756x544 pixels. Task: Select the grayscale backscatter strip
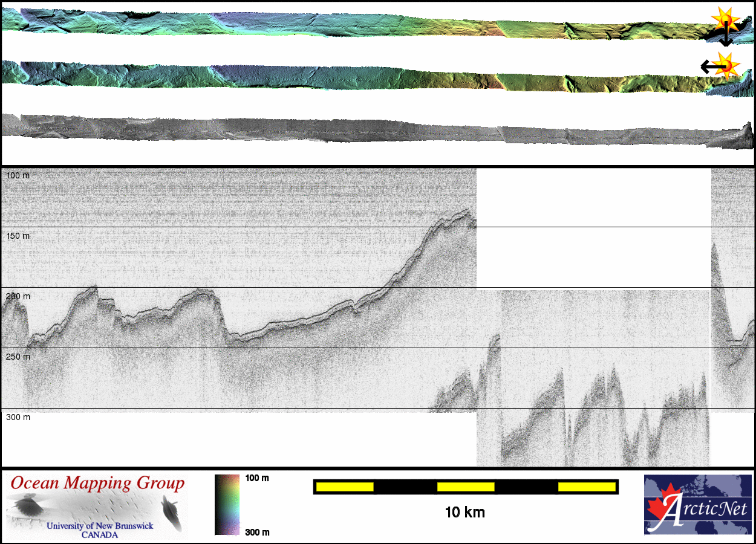[363, 128]
